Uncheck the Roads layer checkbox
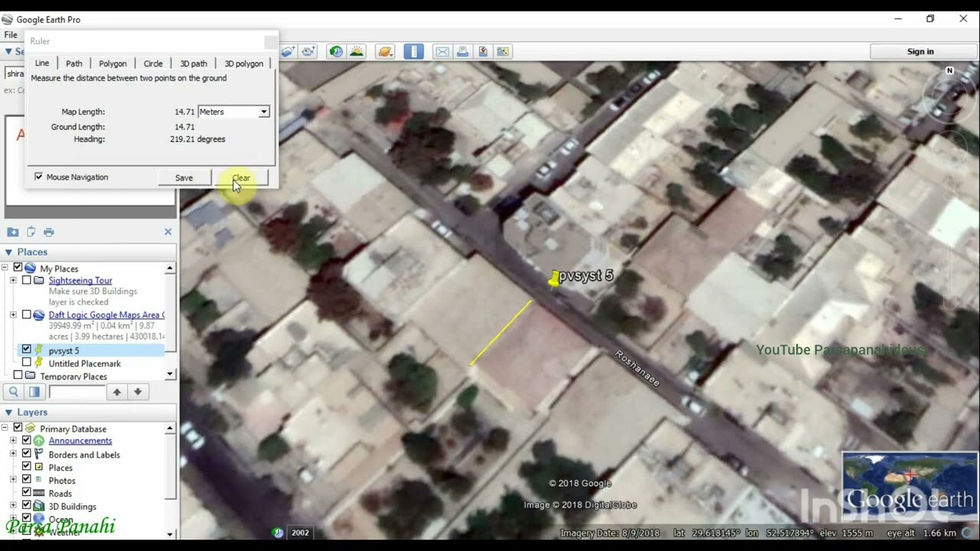980x551 pixels. (x=26, y=493)
